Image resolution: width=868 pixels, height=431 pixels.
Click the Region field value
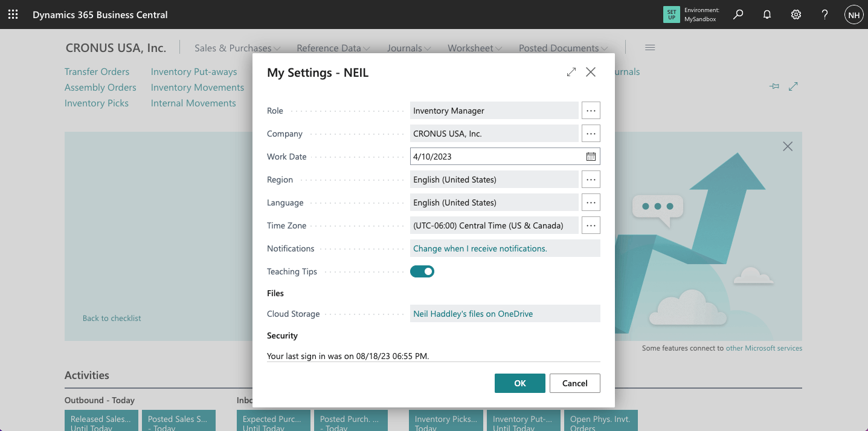click(494, 180)
